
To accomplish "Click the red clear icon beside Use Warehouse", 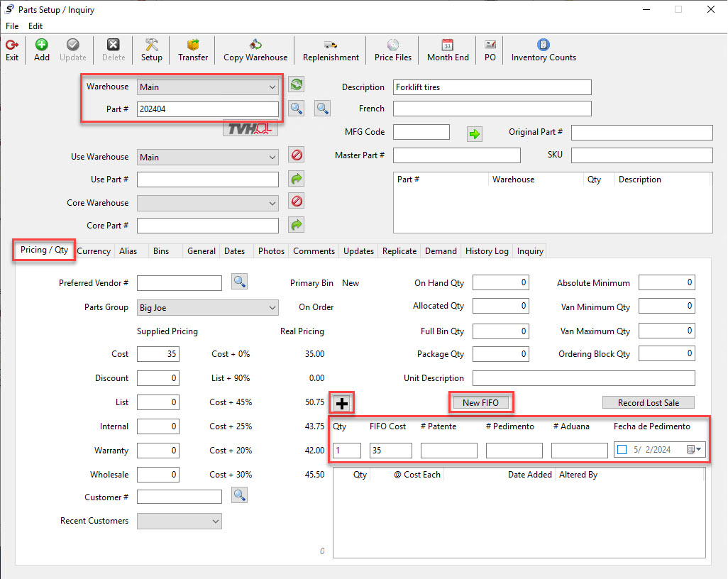I will pyautogui.click(x=297, y=155).
